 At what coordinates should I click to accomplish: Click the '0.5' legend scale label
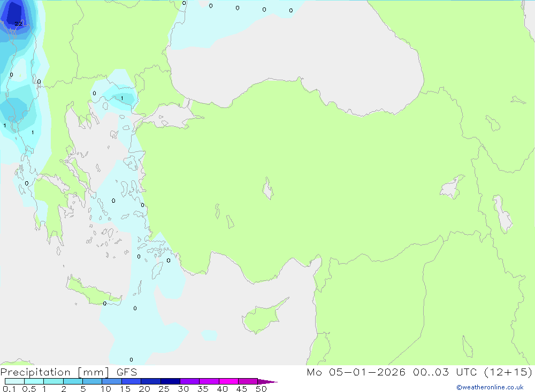(x=29, y=389)
